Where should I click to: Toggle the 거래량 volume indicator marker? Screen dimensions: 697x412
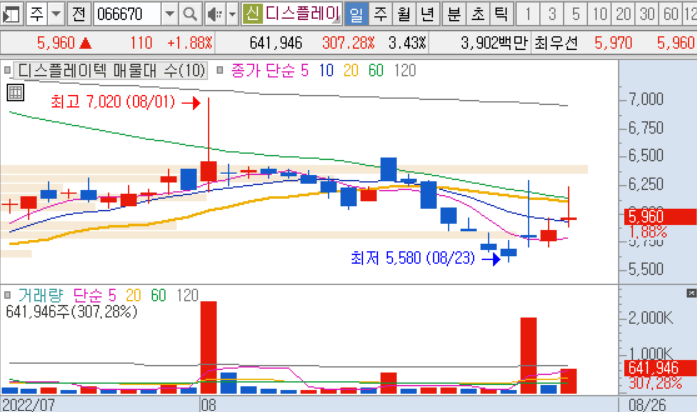(x=7, y=295)
